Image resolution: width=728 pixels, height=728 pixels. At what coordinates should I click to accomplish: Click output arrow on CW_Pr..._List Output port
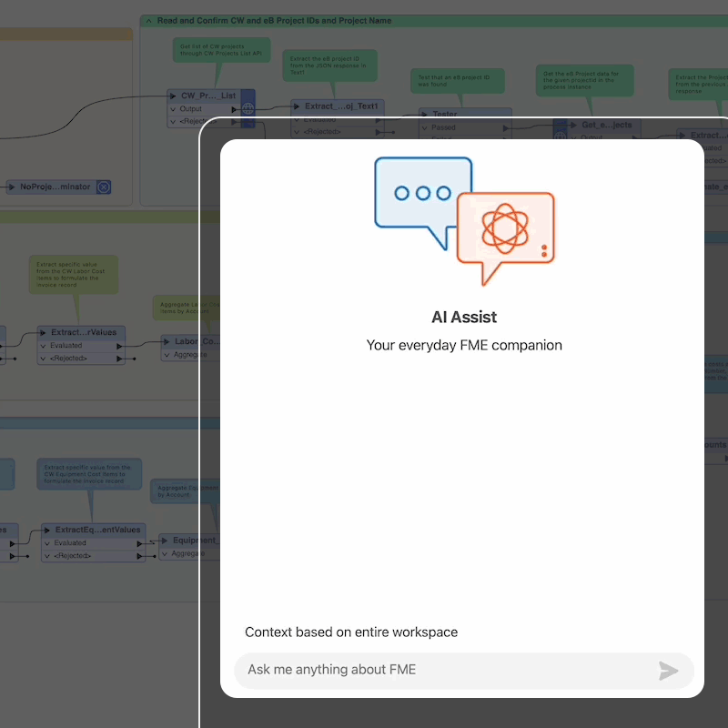[x=234, y=109]
